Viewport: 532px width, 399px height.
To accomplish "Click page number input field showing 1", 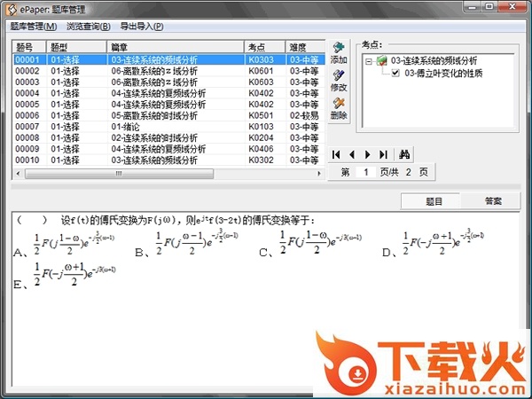I will point(365,172).
